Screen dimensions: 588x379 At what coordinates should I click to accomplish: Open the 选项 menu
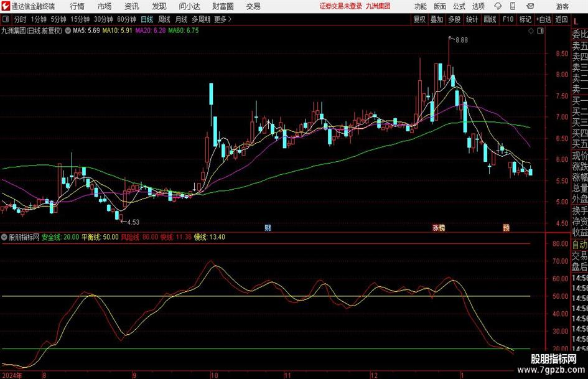[478, 6]
